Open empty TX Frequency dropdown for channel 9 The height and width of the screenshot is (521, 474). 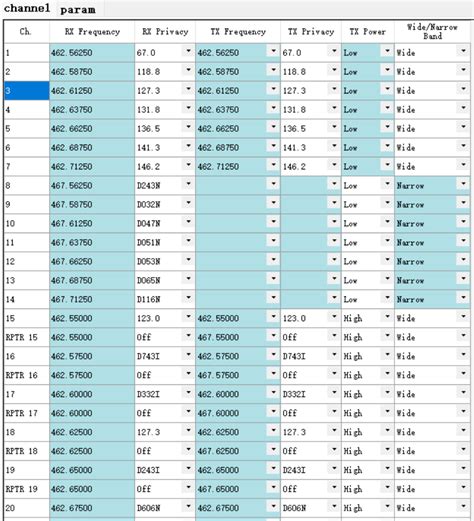(273, 203)
